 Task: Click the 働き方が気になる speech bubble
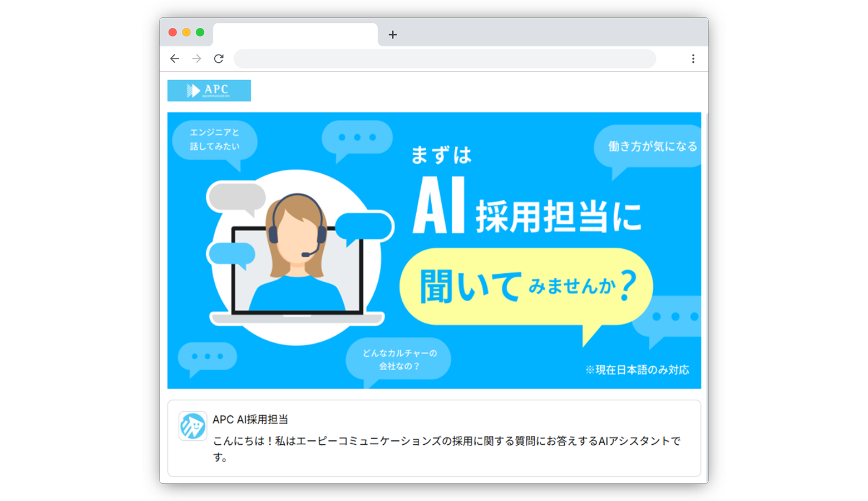point(648,147)
